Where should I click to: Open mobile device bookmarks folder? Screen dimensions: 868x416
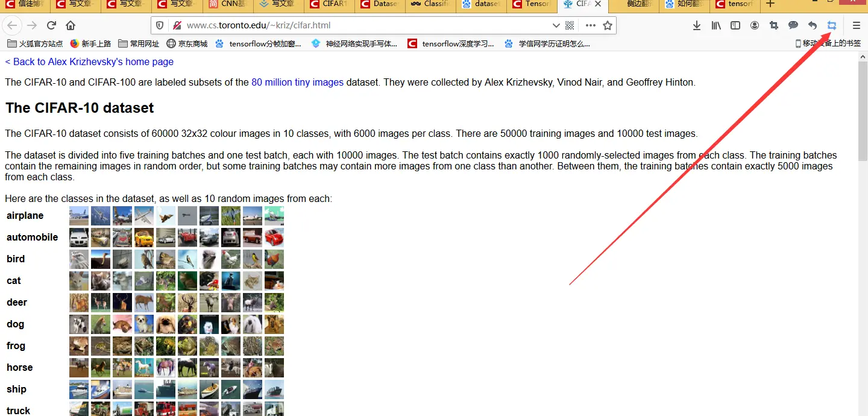828,43
